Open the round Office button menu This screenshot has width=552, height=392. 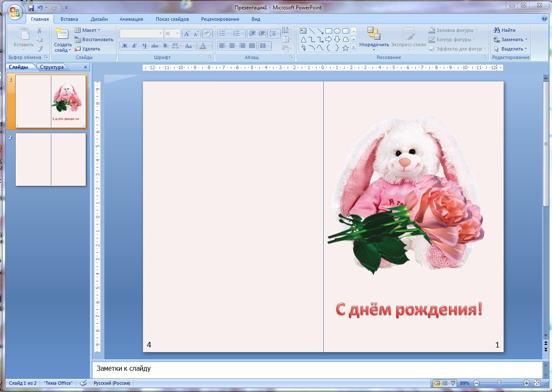(14, 11)
